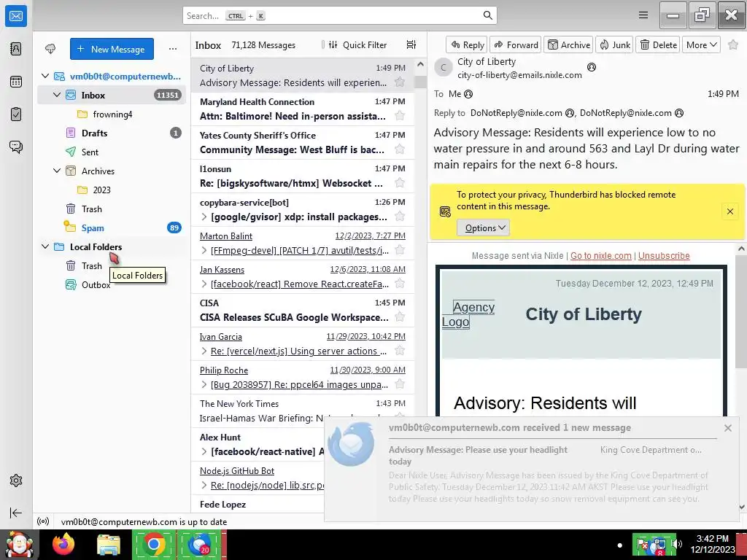This screenshot has height=560, width=747.
Task: Mark the message as Junk
Action: point(614,44)
